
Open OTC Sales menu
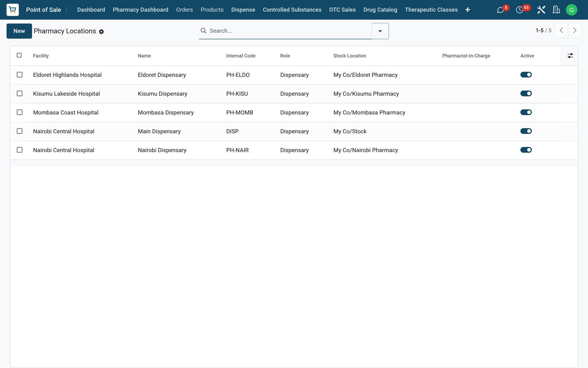click(342, 10)
